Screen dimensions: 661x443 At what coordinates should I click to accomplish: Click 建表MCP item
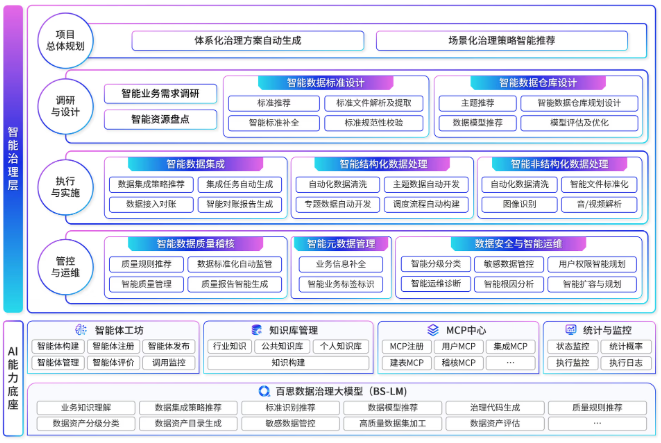pyautogui.click(x=407, y=363)
